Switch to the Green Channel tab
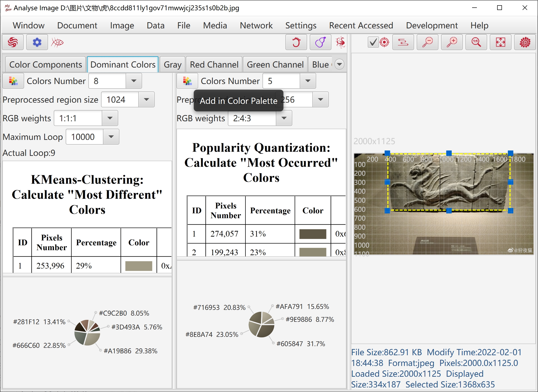 275,64
